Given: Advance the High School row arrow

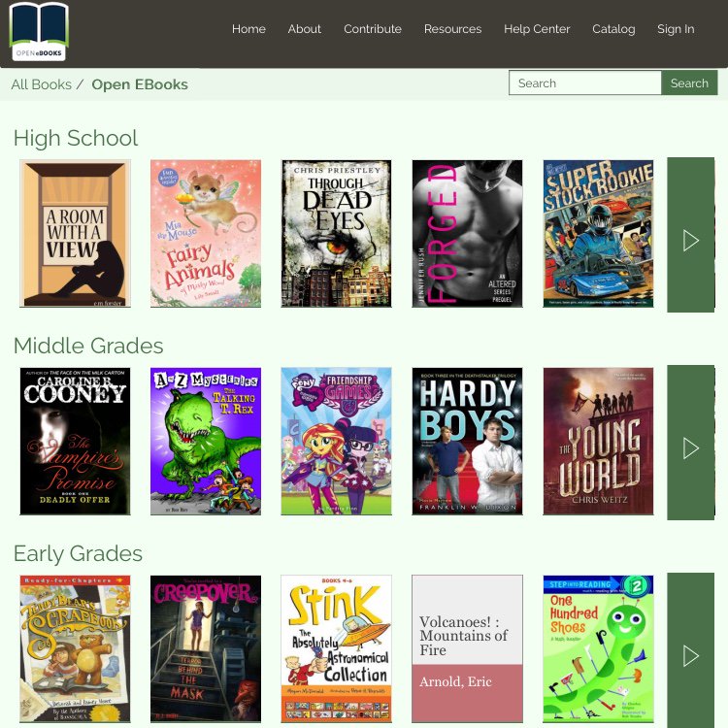Looking at the screenshot, I should [690, 235].
